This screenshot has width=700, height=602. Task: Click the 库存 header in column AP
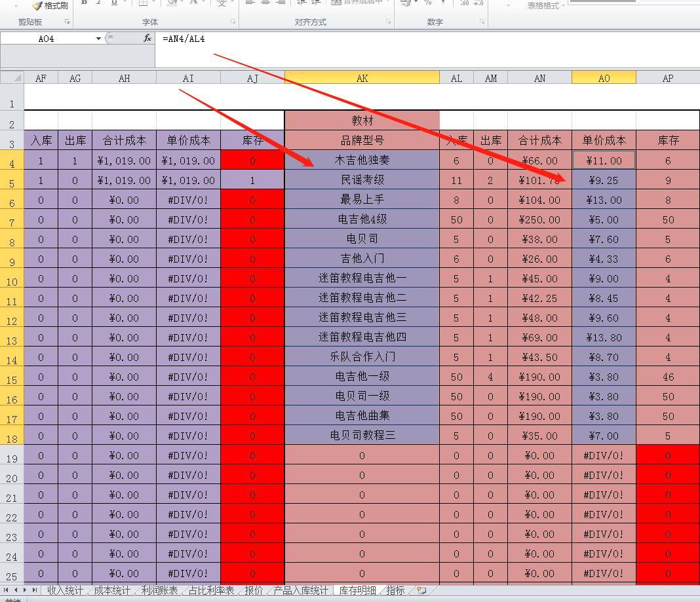pos(668,140)
